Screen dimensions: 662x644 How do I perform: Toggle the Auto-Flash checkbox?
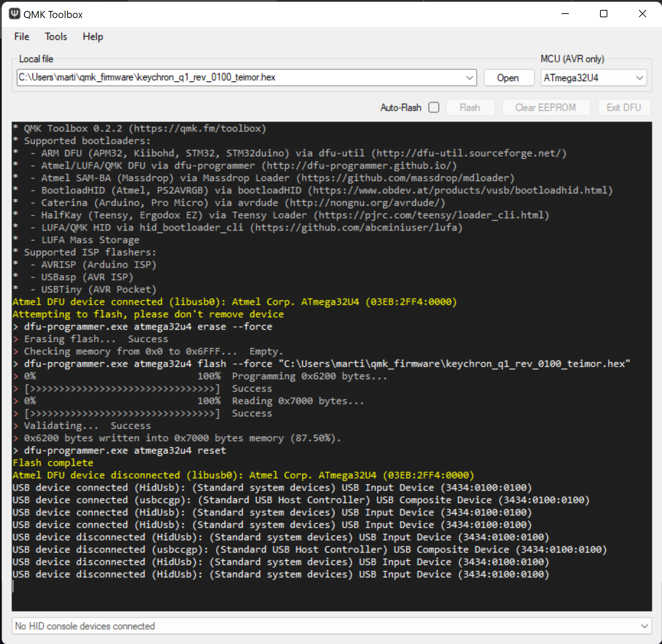tap(434, 107)
